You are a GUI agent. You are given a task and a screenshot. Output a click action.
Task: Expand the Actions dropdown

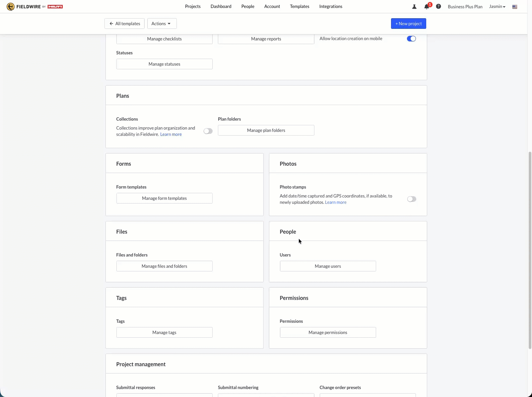point(162,24)
